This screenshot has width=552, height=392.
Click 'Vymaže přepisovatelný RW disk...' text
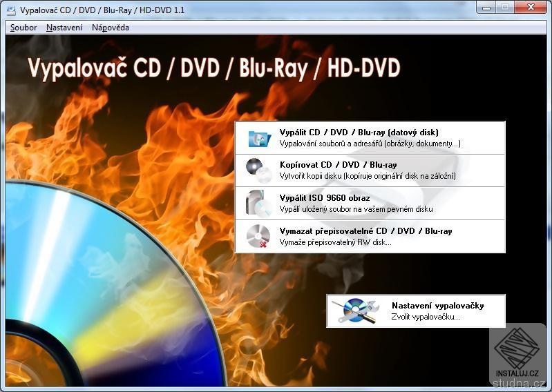pos(335,242)
